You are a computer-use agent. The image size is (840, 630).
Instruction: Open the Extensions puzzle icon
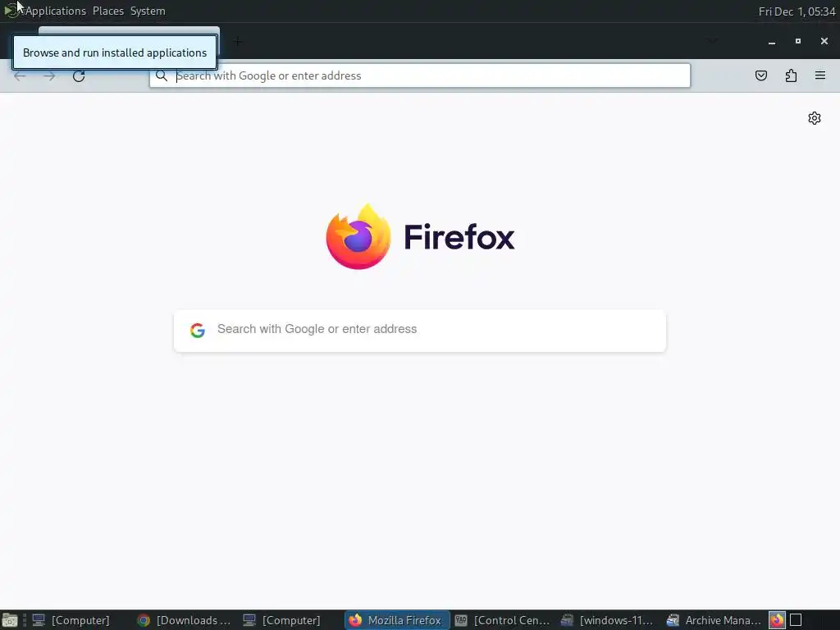pyautogui.click(x=791, y=75)
